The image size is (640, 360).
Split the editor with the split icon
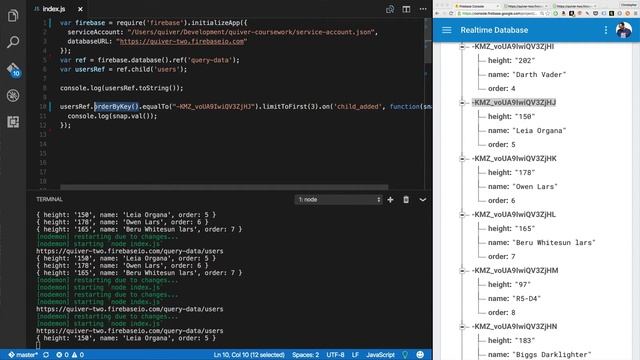tap(406, 9)
